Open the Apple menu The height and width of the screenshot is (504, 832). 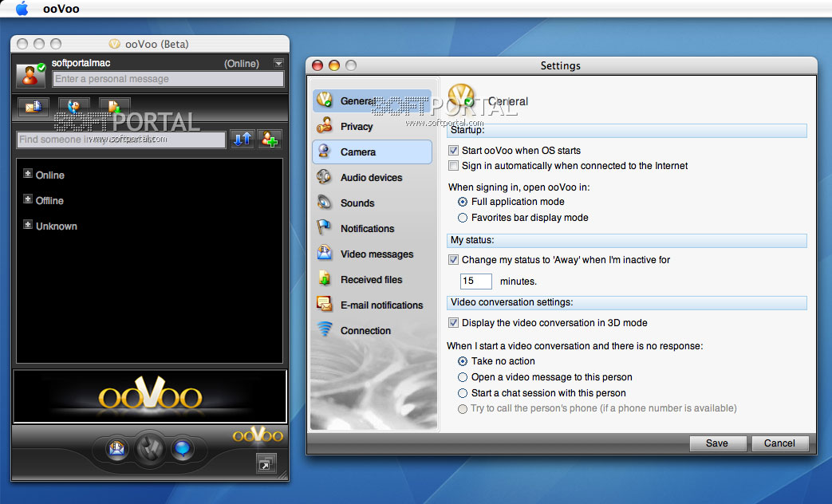pos(22,9)
